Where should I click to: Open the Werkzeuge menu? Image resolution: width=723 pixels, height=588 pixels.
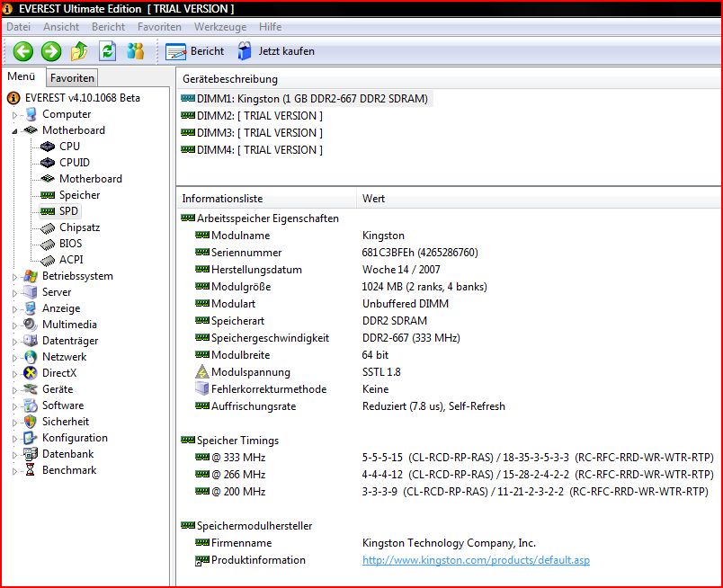[220, 27]
